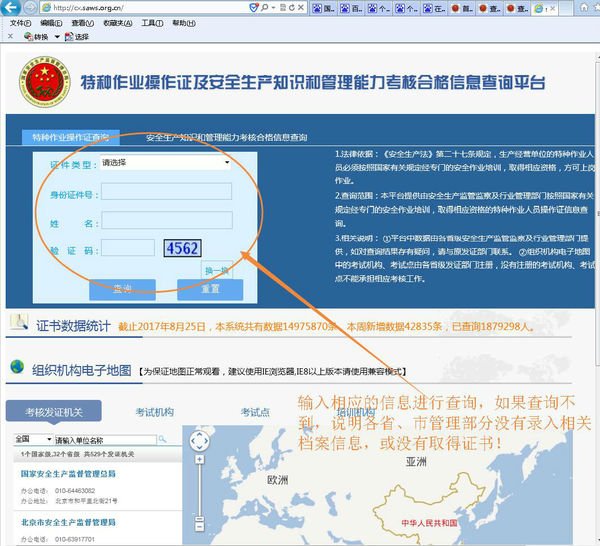Open the 编辑(E) menu

click(x=51, y=23)
